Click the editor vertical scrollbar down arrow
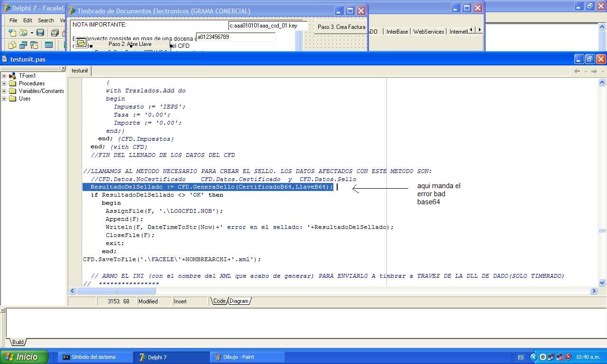Viewport: 607px width, 364px height. click(x=602, y=283)
